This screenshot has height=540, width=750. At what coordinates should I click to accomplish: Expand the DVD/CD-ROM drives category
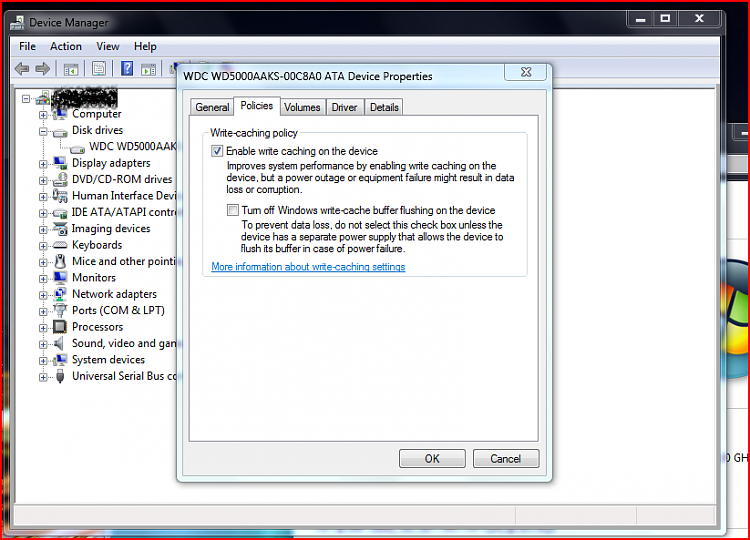[43, 180]
